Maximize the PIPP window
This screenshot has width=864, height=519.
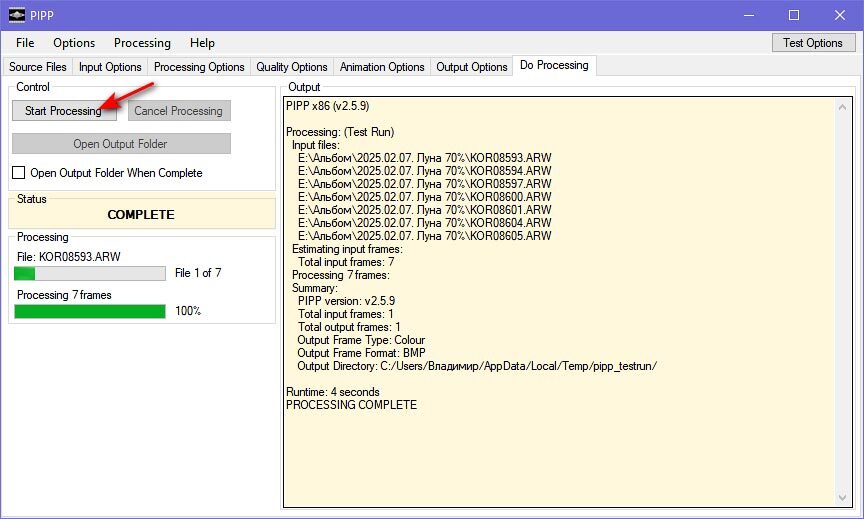(794, 15)
